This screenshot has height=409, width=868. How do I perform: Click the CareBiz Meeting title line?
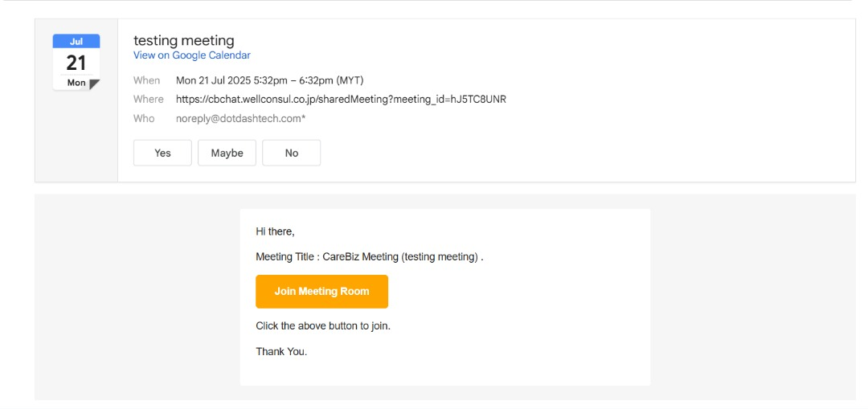pyautogui.click(x=369, y=257)
